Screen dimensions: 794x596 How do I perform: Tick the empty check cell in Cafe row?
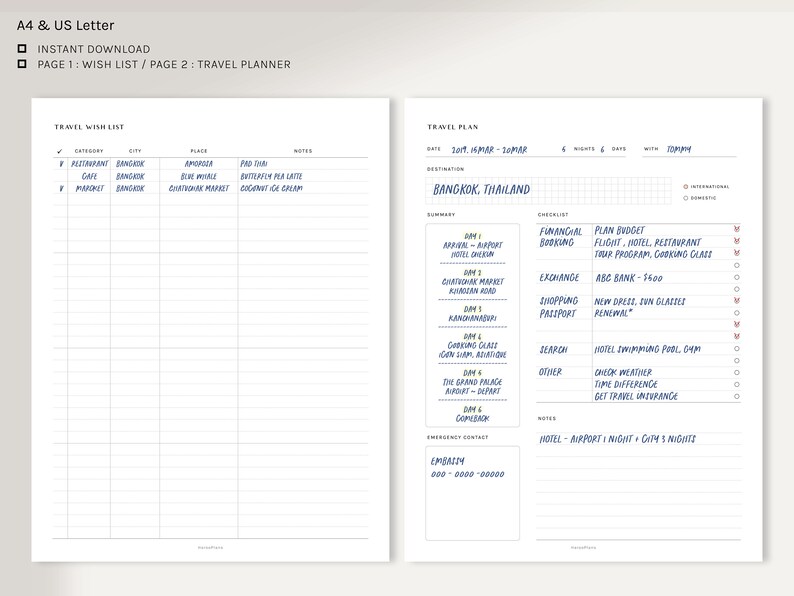coord(61,176)
